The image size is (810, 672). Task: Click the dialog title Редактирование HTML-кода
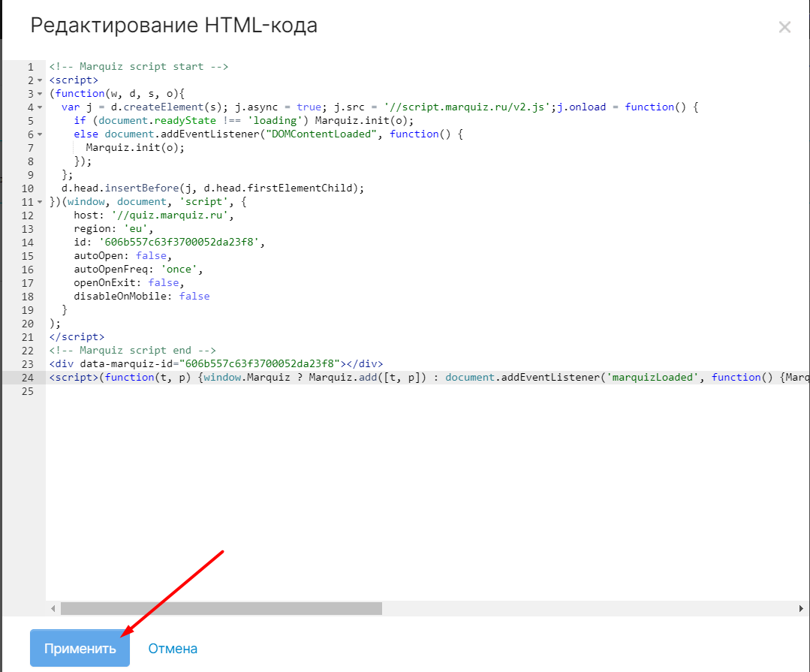click(x=173, y=26)
